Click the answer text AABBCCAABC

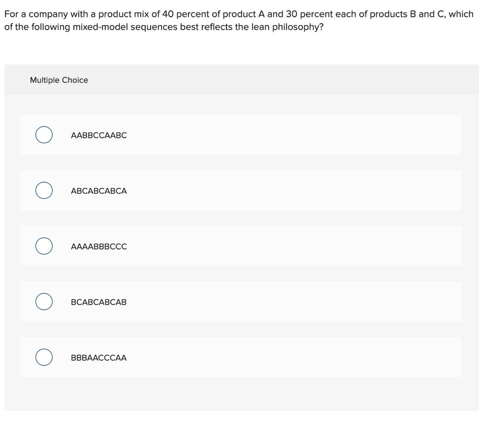(99, 135)
